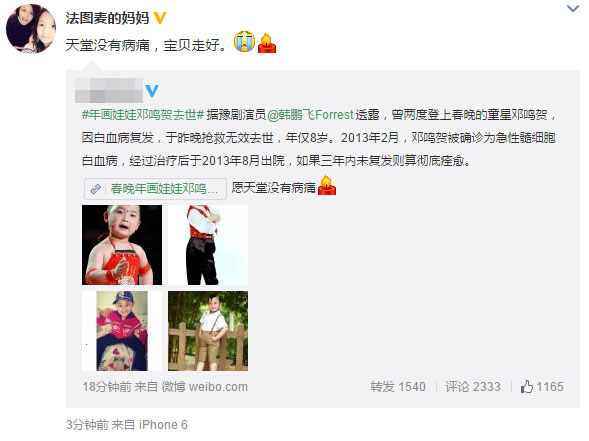
Task: Open the profile avatar of 法图麦的妈妈
Action: 31,29
